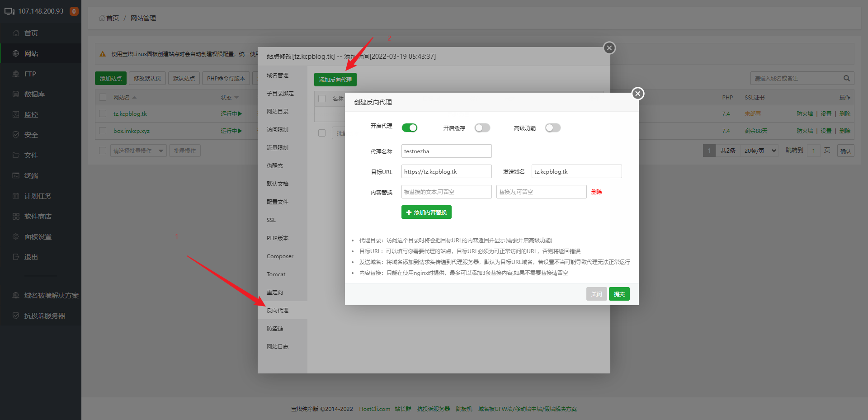Screen dimensions: 868x420
Task: Click the 添加内容替换 button
Action: coord(426,212)
